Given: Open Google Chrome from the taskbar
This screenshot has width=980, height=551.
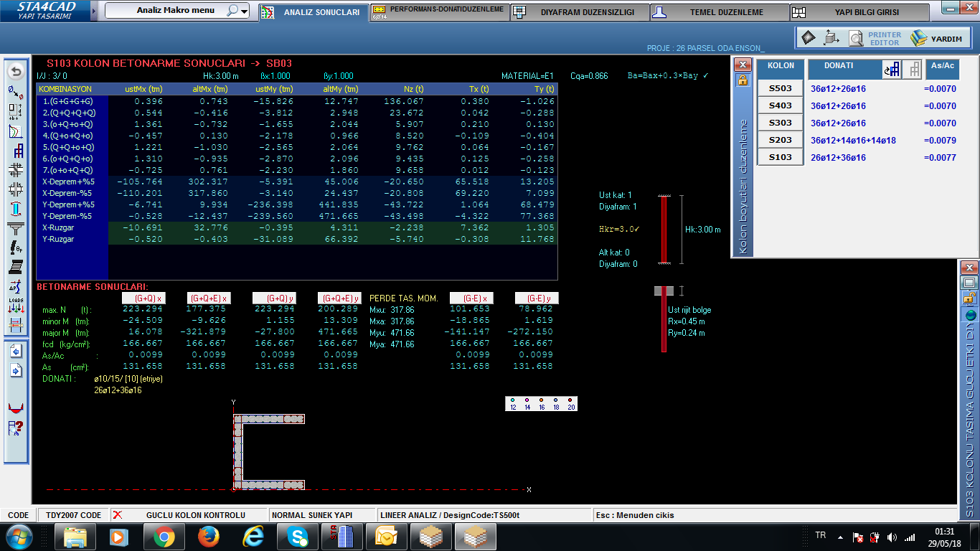Looking at the screenshot, I should point(164,537).
